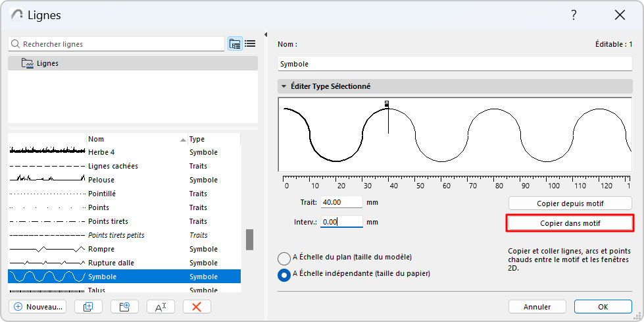Select 'Lignes cachées' line in list

click(113, 166)
